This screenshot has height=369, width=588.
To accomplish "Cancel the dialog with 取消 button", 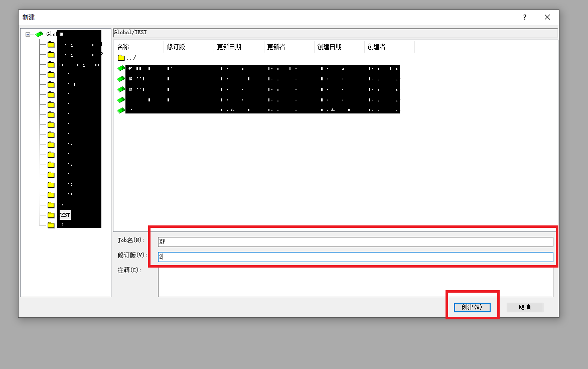I will coord(524,307).
